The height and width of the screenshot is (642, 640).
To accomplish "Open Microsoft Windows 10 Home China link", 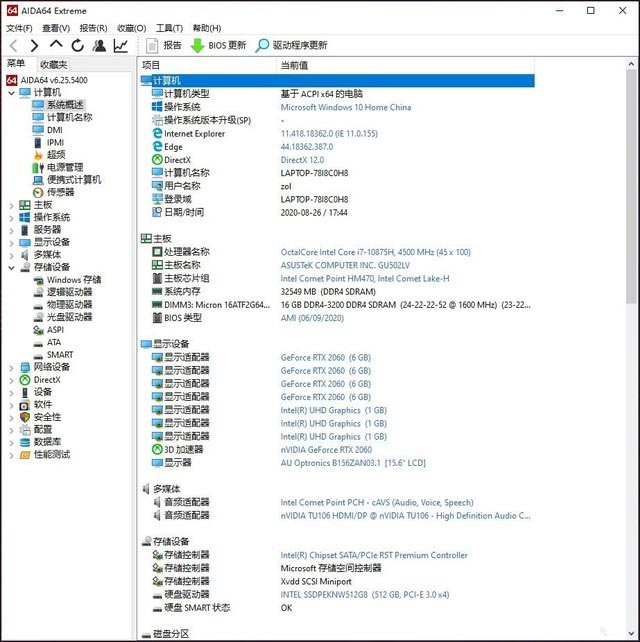I will pos(346,107).
